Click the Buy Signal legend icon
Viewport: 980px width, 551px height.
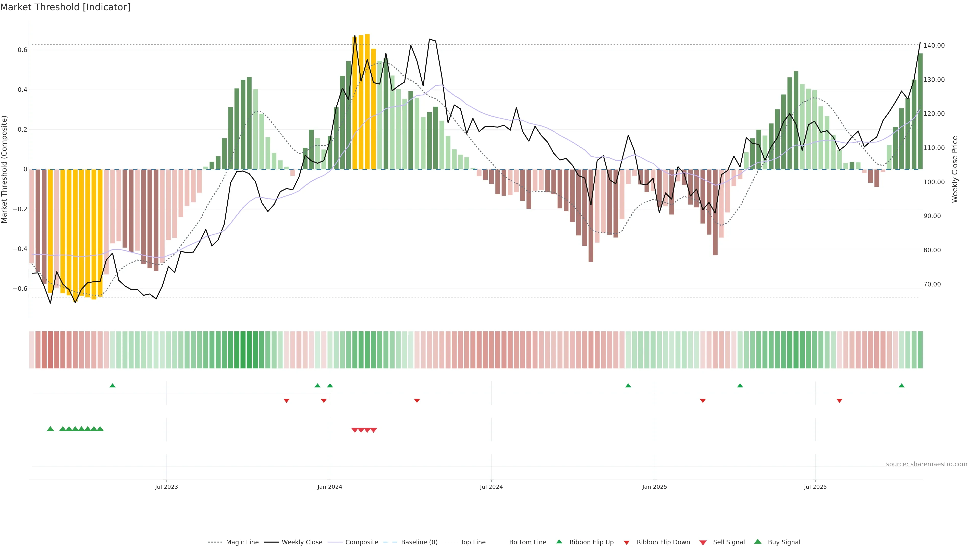758,542
